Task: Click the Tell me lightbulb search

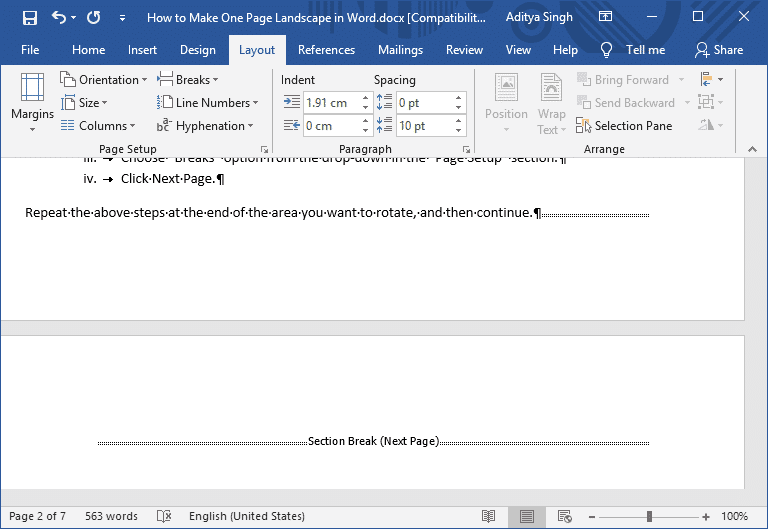Action: pyautogui.click(x=633, y=50)
